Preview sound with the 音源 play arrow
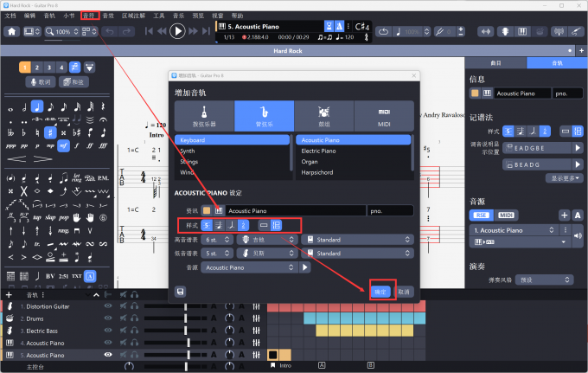The width and height of the screenshot is (588, 373). [304, 268]
